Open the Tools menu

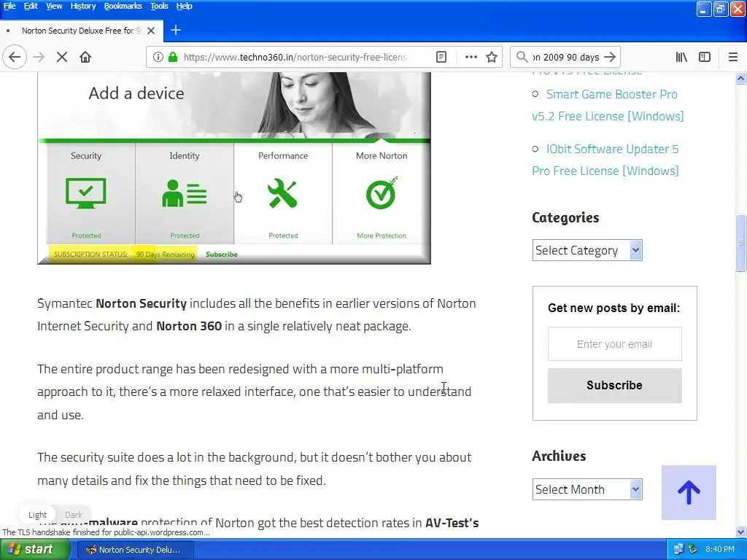click(159, 6)
